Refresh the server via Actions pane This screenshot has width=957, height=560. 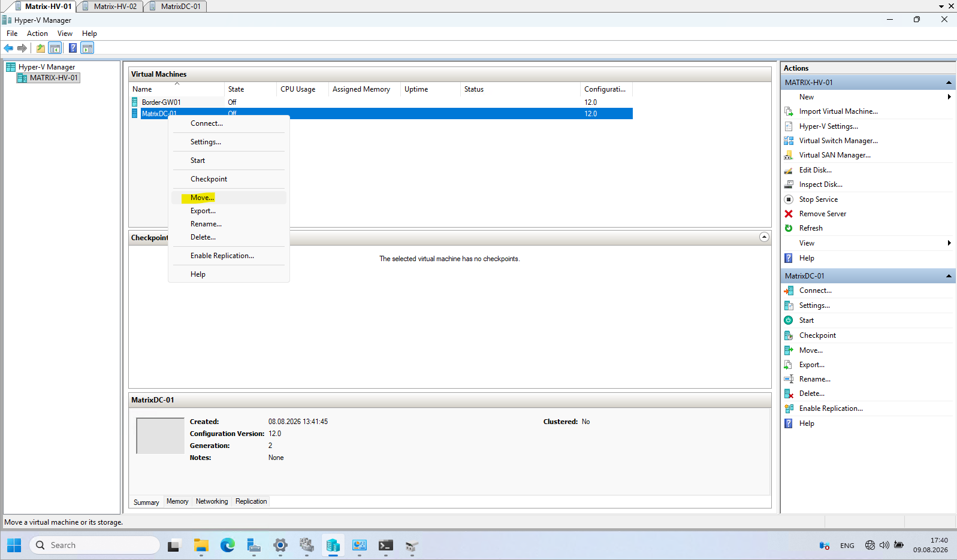point(811,228)
